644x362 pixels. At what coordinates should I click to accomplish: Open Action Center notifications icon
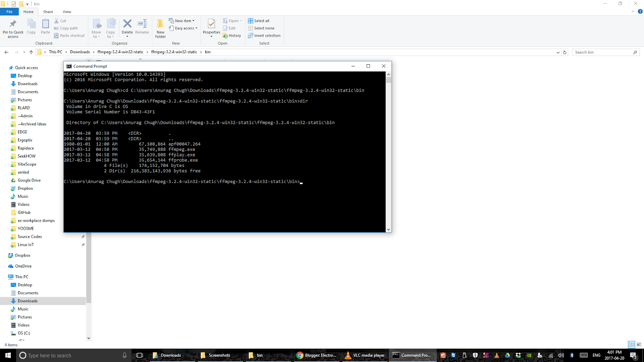coord(633,355)
